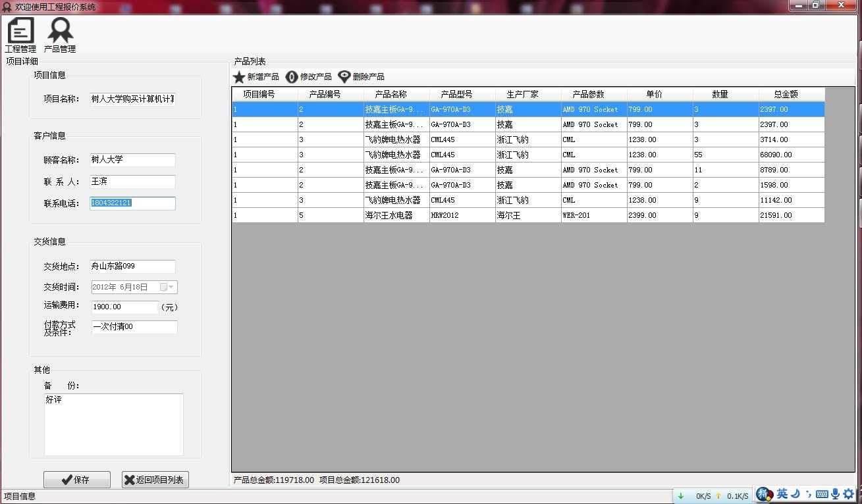Sort by 数量 column header
The width and height of the screenshot is (862, 504).
pyautogui.click(x=726, y=95)
